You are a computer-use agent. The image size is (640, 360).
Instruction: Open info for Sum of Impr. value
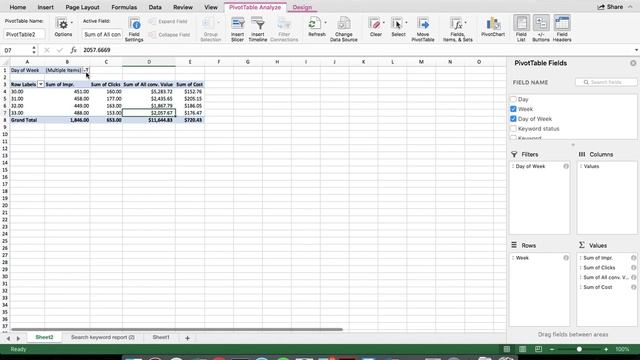[x=633, y=258]
